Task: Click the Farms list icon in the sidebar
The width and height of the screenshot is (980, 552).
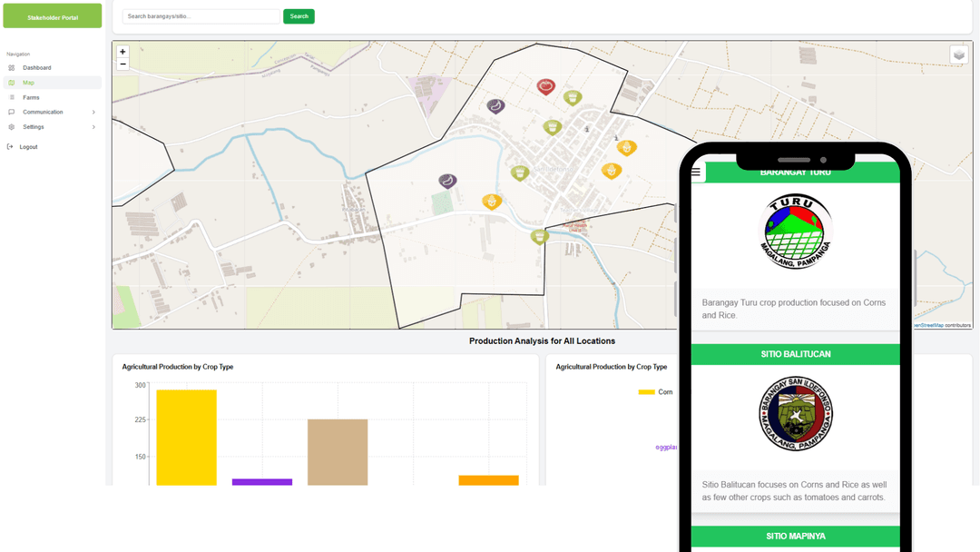Action: coord(11,97)
